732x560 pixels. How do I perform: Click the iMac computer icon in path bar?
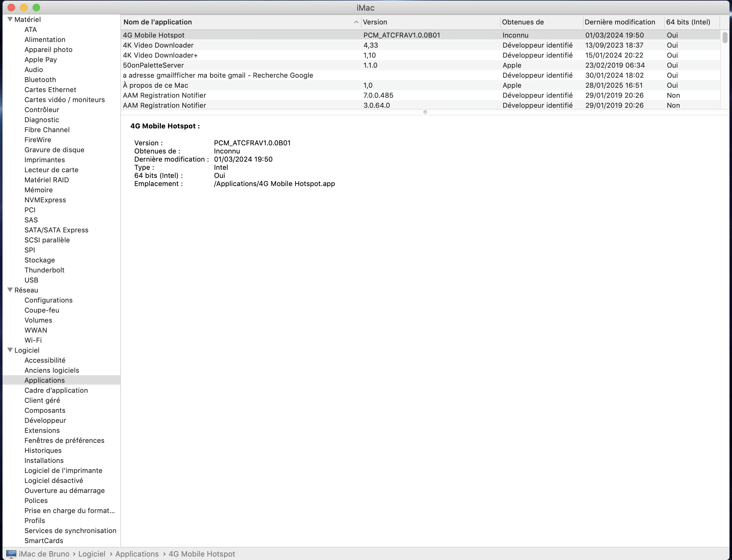(11, 554)
